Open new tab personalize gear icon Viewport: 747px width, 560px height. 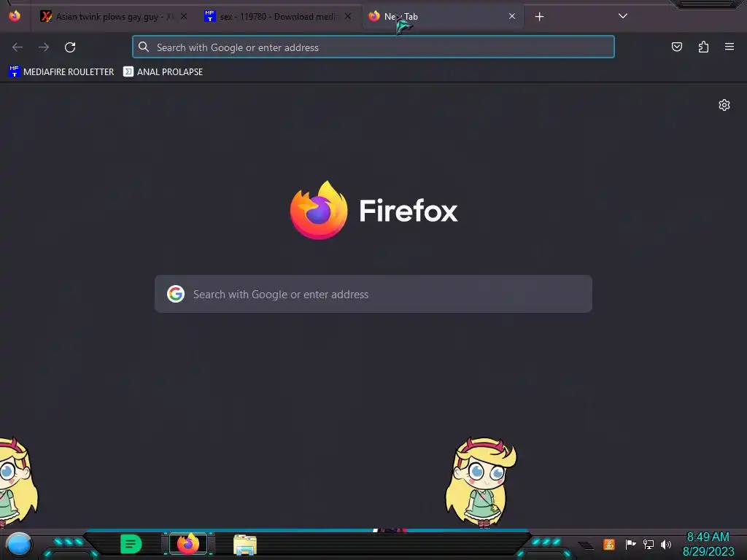724,105
